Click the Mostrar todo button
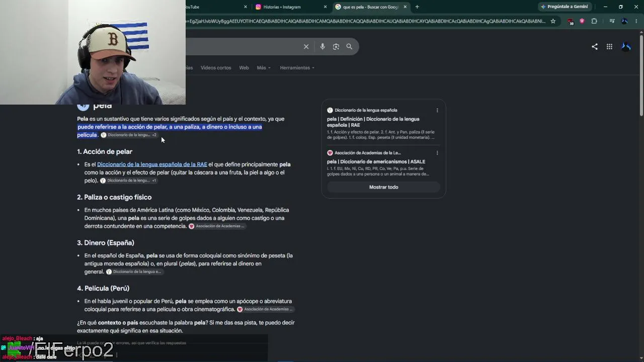The height and width of the screenshot is (362, 644). (383, 187)
